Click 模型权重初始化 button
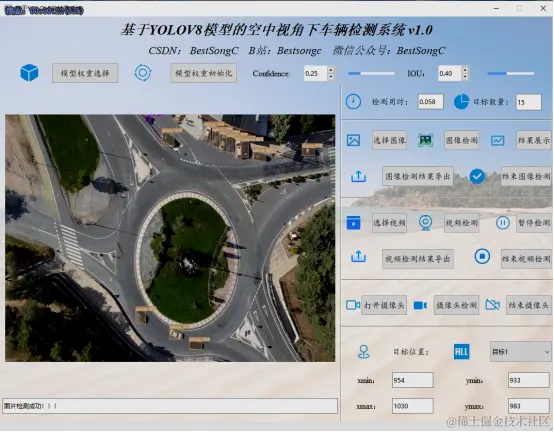Image resolution: width=554 pixels, height=432 pixels. (x=204, y=73)
